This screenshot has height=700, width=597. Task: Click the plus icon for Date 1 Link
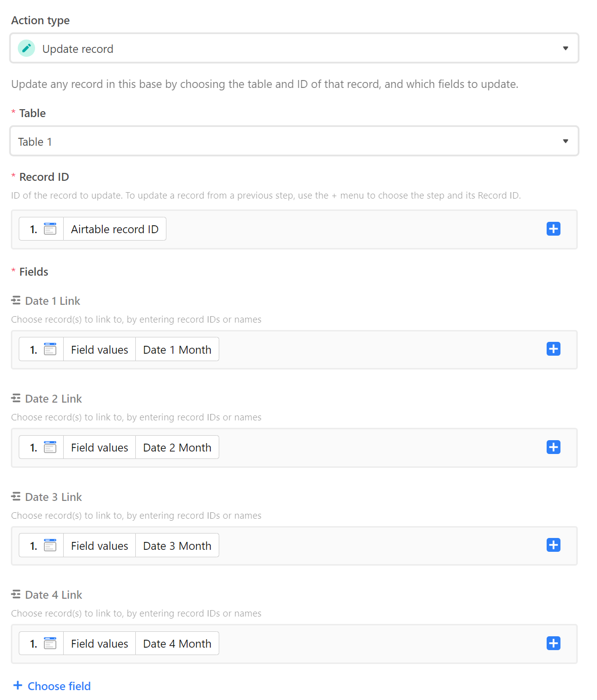click(x=554, y=349)
